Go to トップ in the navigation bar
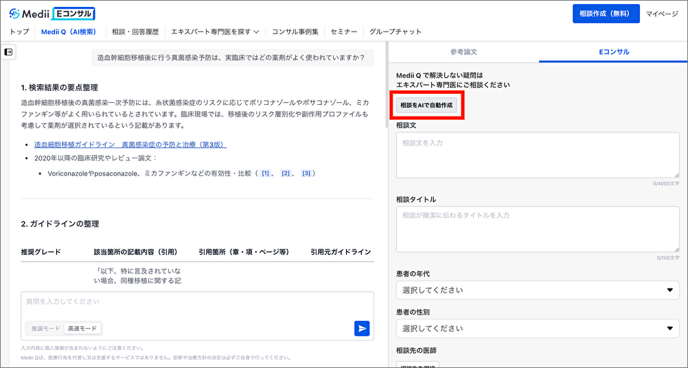The height and width of the screenshot is (368, 688). (x=19, y=32)
